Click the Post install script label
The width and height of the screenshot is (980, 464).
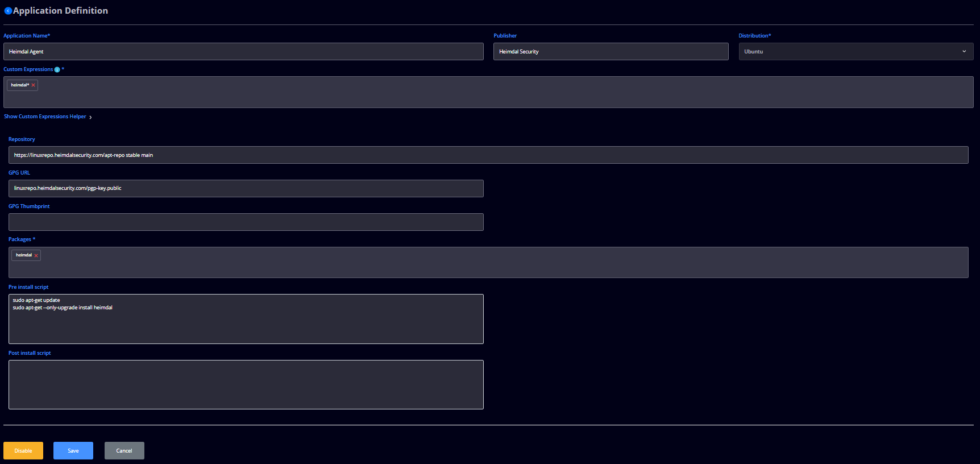click(30, 353)
